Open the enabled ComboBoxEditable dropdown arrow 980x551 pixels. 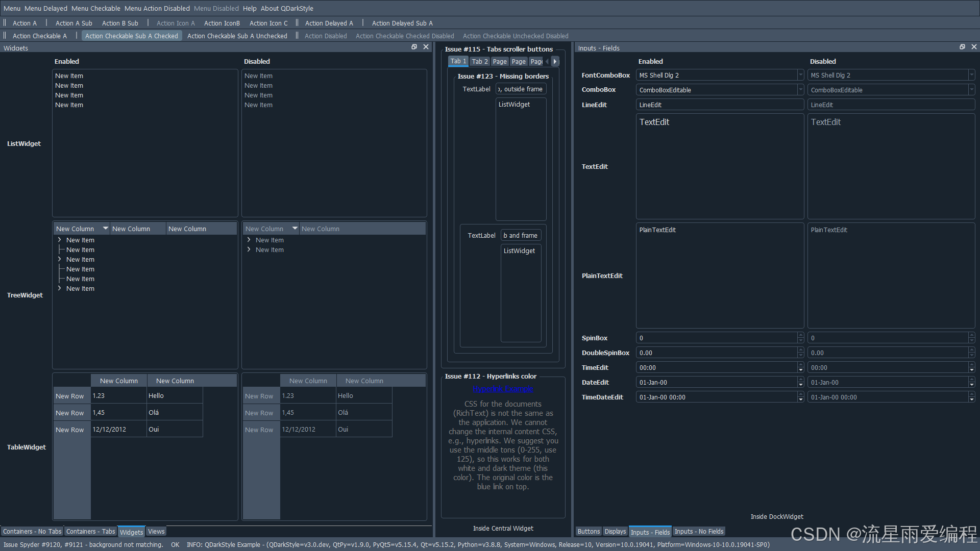coord(800,90)
